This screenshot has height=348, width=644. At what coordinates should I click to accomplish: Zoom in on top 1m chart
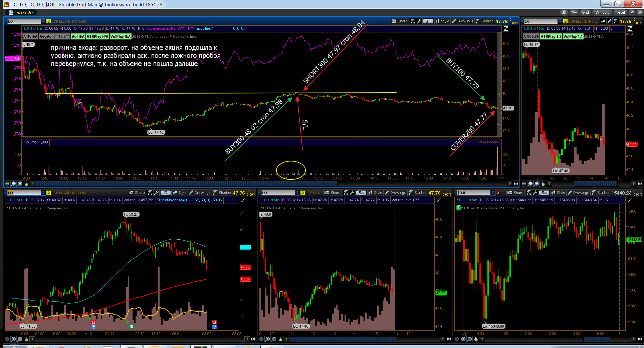(13, 184)
